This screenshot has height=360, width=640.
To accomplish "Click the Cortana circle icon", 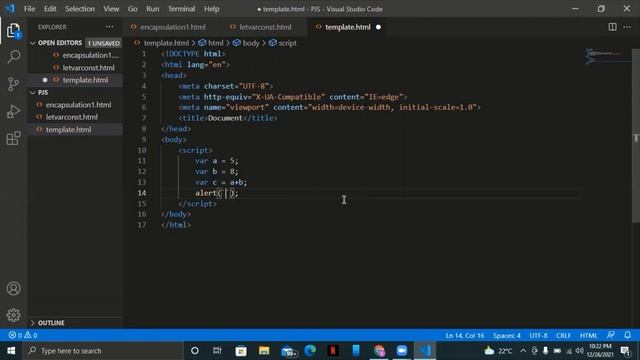I will coord(195,351).
